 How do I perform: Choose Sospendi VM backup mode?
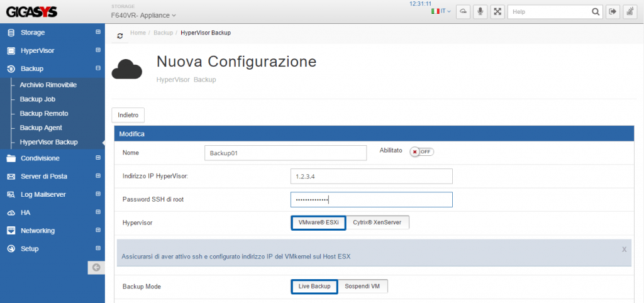point(362,287)
